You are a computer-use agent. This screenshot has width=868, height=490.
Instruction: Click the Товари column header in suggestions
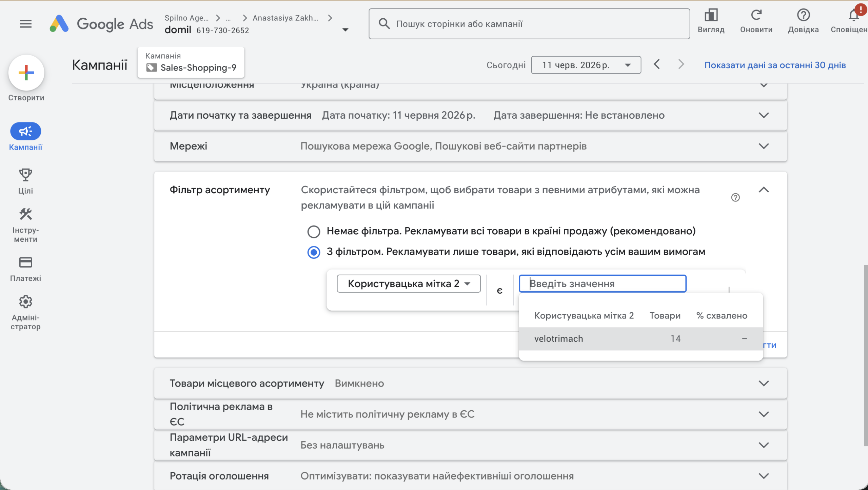(665, 316)
